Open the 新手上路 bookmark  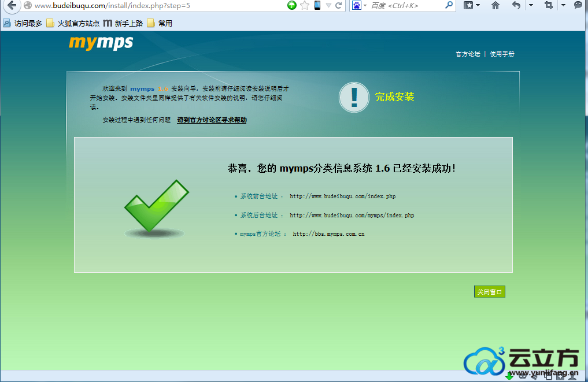123,23
